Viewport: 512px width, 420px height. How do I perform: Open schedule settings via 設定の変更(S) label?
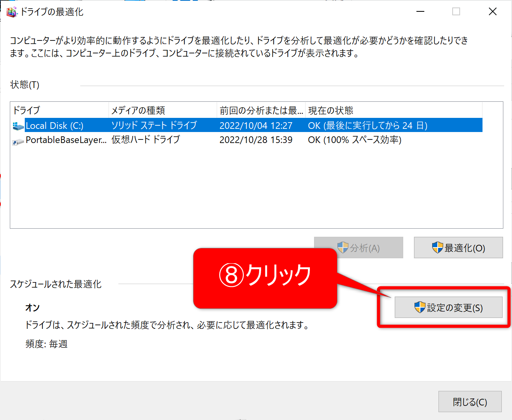(455, 308)
